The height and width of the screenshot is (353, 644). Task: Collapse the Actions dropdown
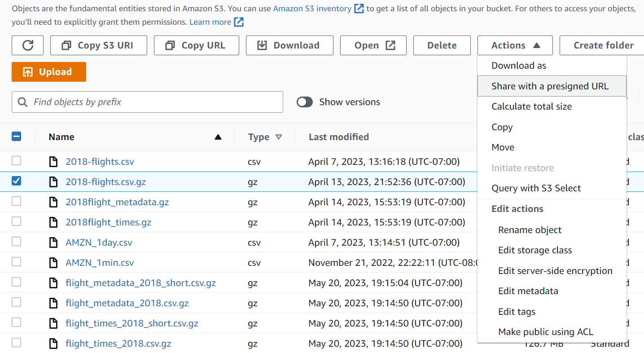pos(515,45)
